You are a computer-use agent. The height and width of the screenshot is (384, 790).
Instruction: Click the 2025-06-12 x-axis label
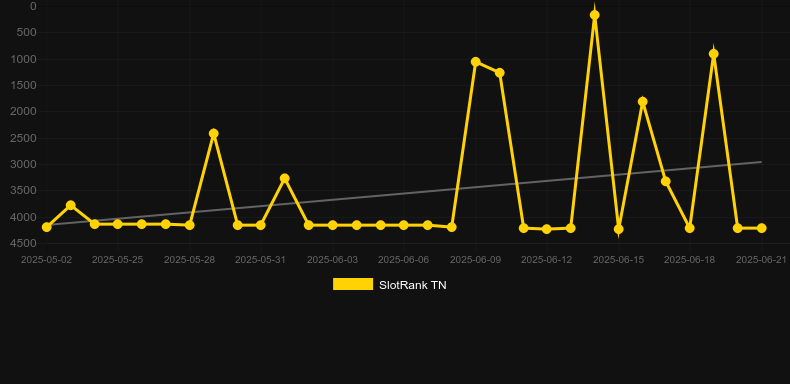pyautogui.click(x=547, y=260)
